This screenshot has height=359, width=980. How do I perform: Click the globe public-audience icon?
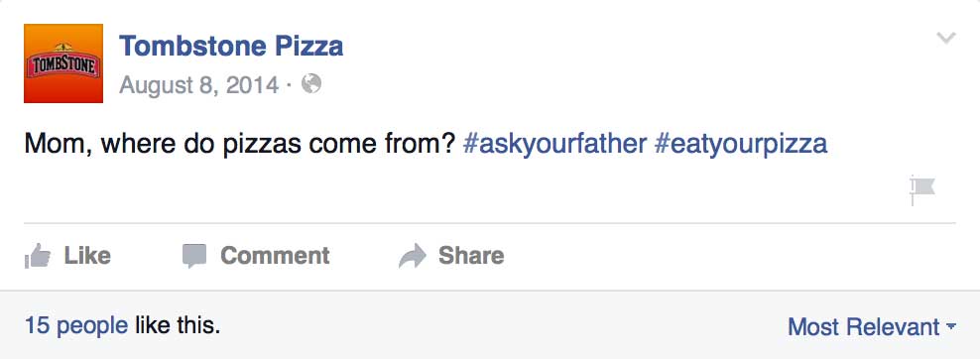(311, 83)
